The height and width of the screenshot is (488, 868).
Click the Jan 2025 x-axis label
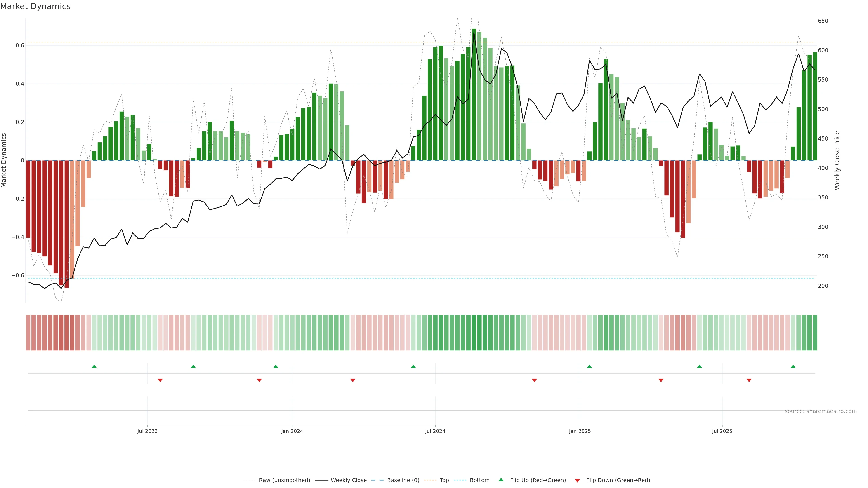[580, 431]
